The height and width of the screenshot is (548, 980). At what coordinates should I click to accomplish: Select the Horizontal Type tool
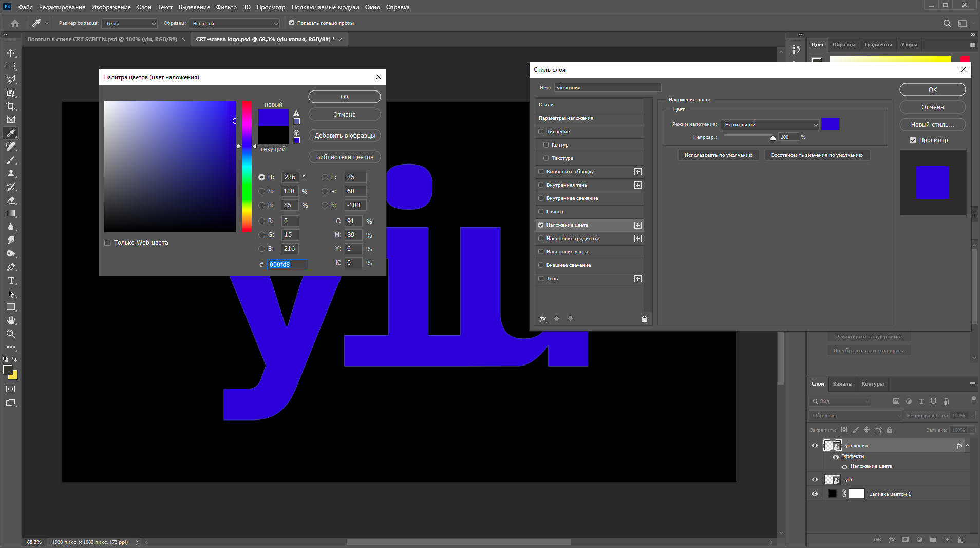point(11,280)
